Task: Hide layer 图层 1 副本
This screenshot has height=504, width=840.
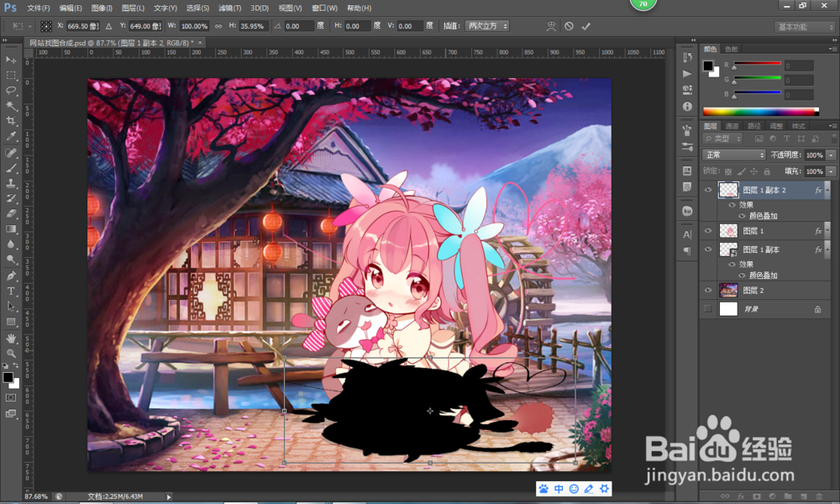Action: click(707, 249)
